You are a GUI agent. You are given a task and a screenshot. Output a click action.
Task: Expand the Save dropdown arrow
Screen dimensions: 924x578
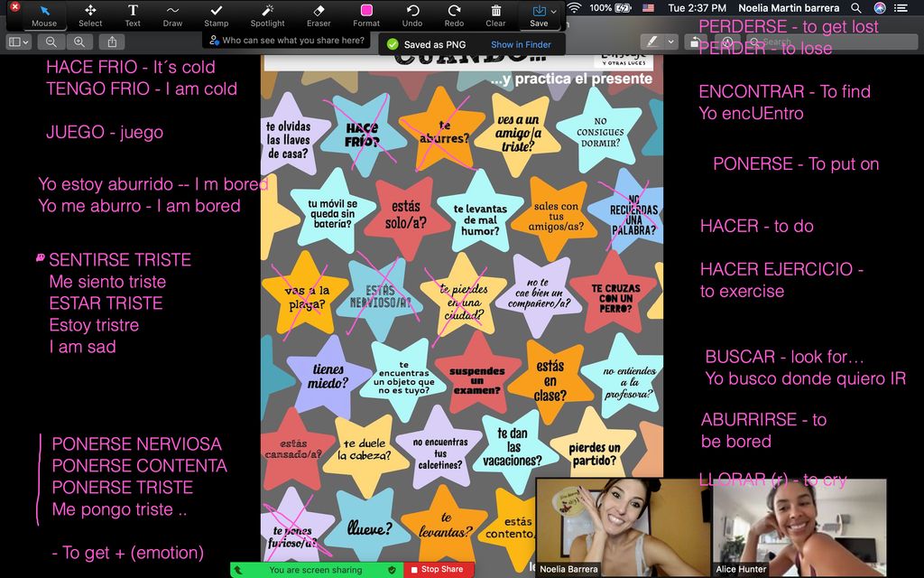(x=555, y=11)
